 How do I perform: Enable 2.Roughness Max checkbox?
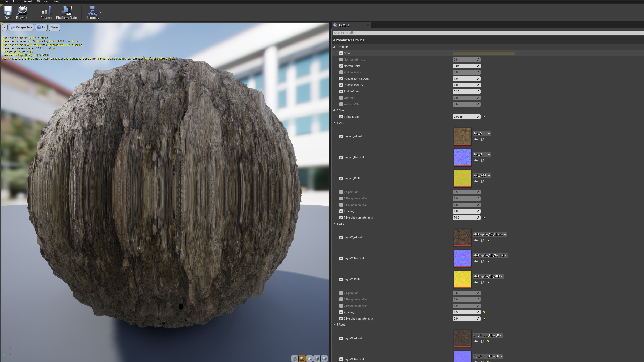click(x=341, y=306)
